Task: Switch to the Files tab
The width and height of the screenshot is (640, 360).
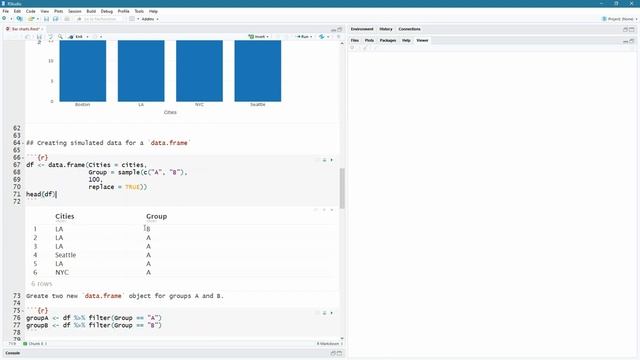Action: point(355,40)
